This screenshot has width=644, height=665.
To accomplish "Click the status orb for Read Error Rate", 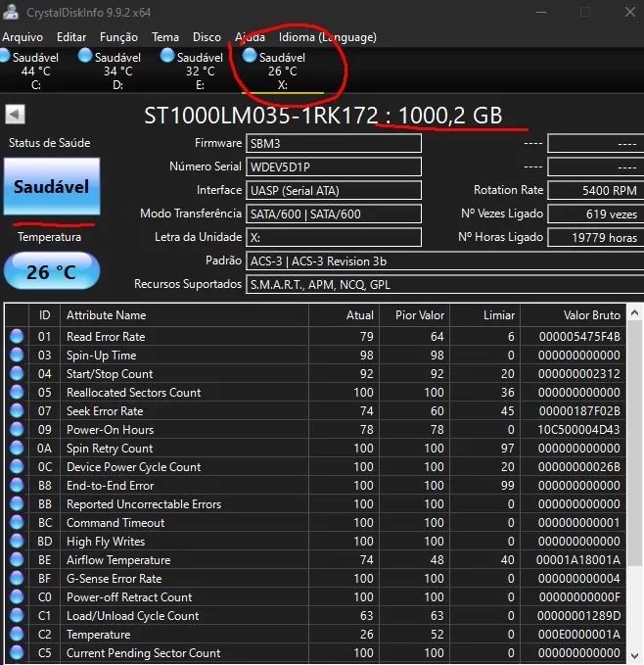I will point(17,336).
